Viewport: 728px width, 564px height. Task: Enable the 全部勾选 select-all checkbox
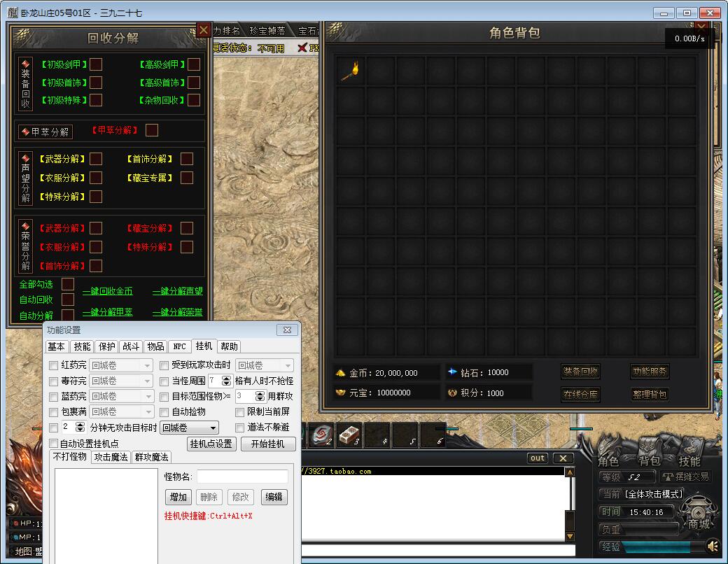tap(68, 284)
